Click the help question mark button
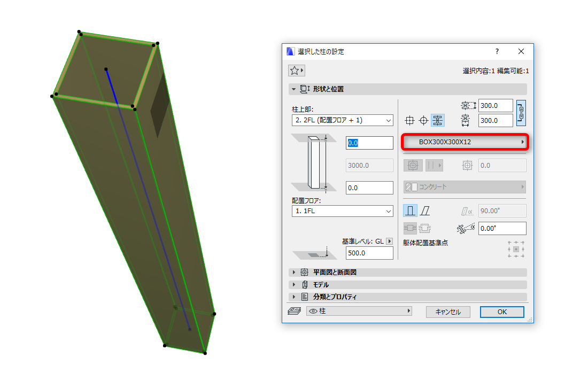 tap(497, 51)
